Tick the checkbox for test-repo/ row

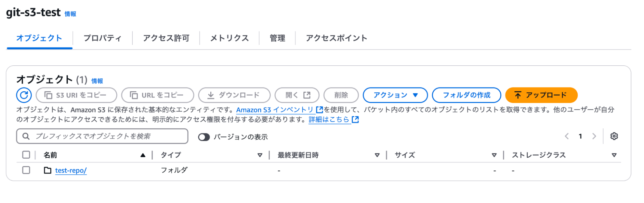point(26,170)
